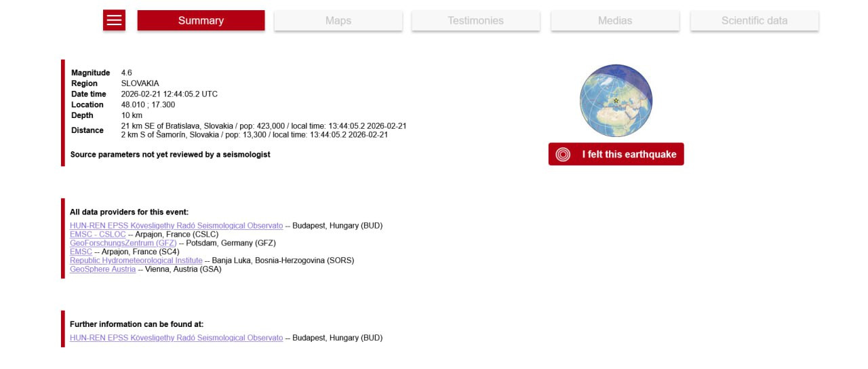
Task: Click the date time value in UTC
Action: (x=169, y=94)
